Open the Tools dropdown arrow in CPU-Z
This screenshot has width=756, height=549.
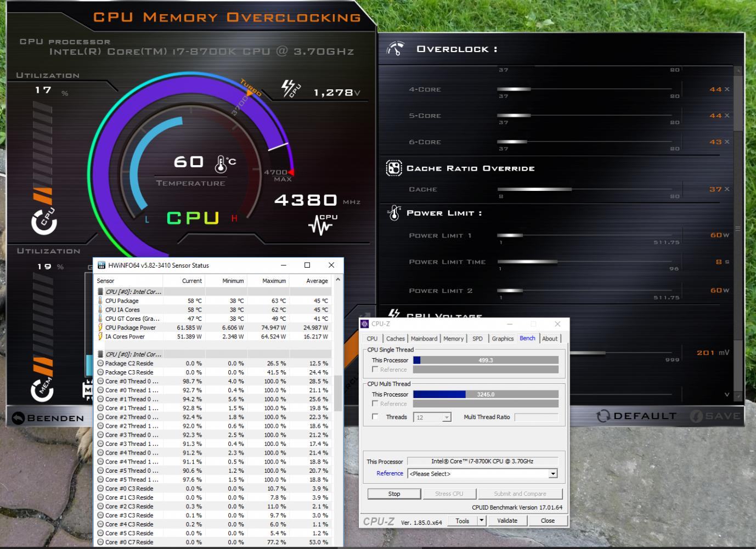(x=482, y=520)
